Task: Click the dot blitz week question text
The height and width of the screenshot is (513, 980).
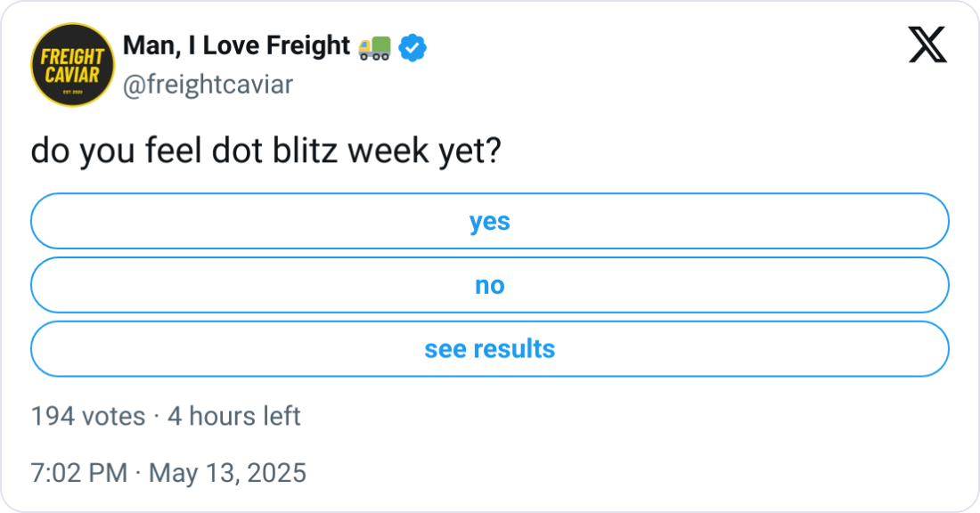Action: click(265, 152)
